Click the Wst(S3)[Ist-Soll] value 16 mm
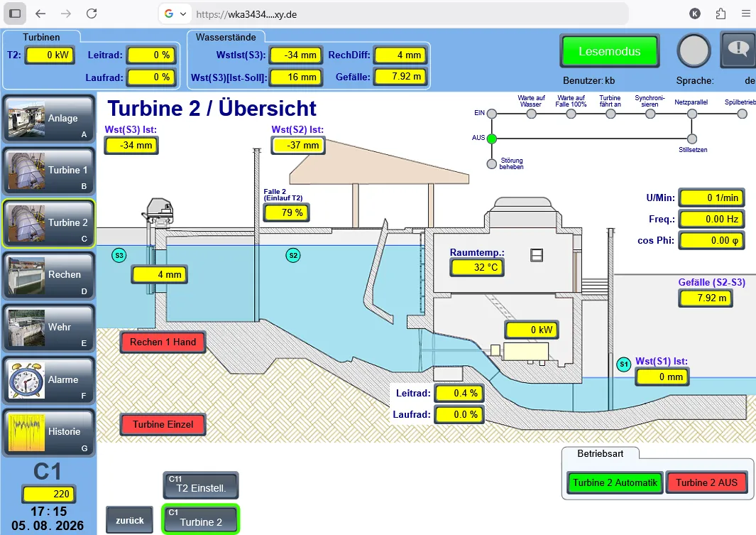The image size is (756, 535). (296, 77)
